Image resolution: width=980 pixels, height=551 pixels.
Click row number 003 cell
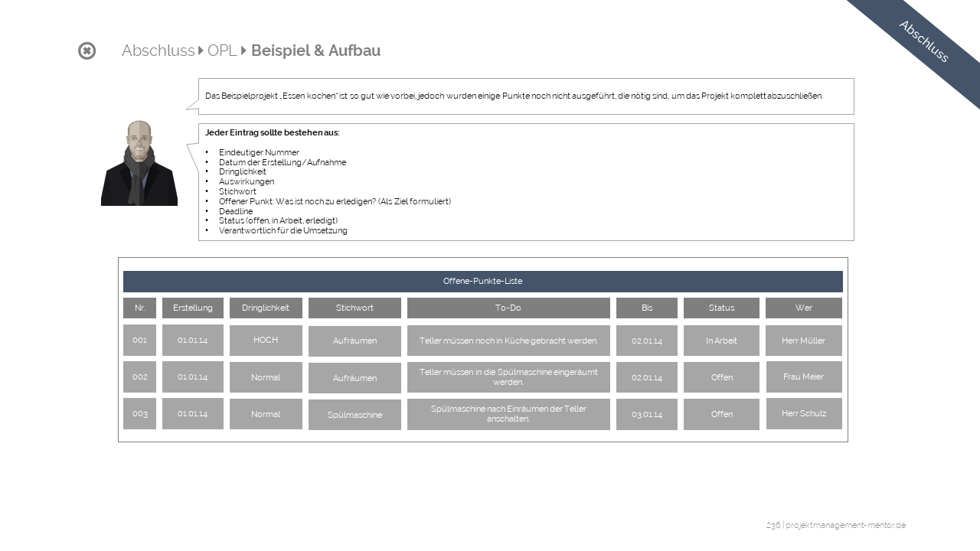(139, 414)
